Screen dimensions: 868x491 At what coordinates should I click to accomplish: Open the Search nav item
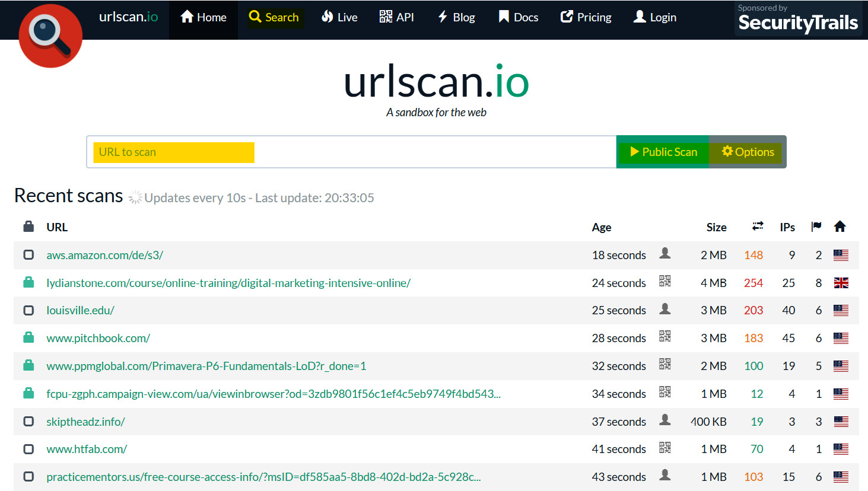pos(274,17)
